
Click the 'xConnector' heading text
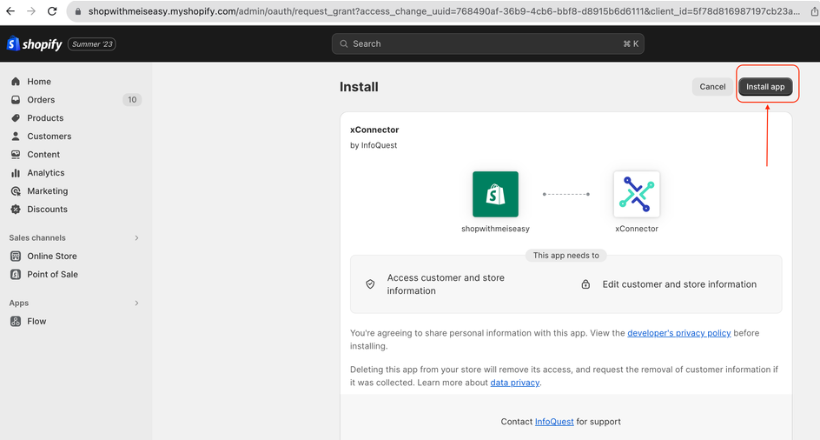374,130
